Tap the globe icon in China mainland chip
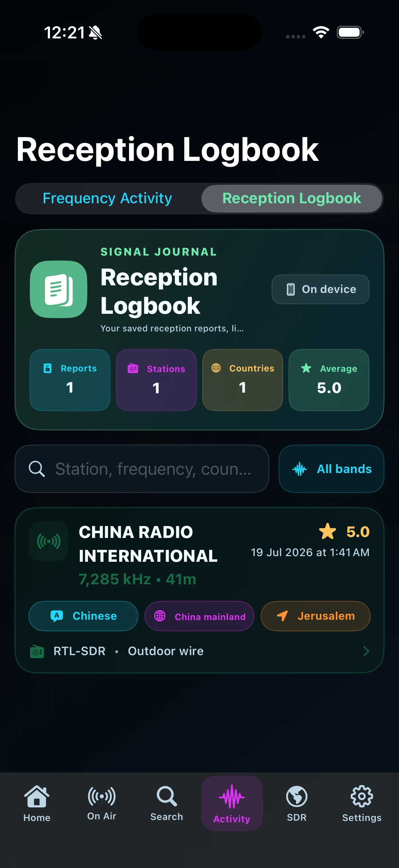This screenshot has width=399, height=868. coord(159,616)
